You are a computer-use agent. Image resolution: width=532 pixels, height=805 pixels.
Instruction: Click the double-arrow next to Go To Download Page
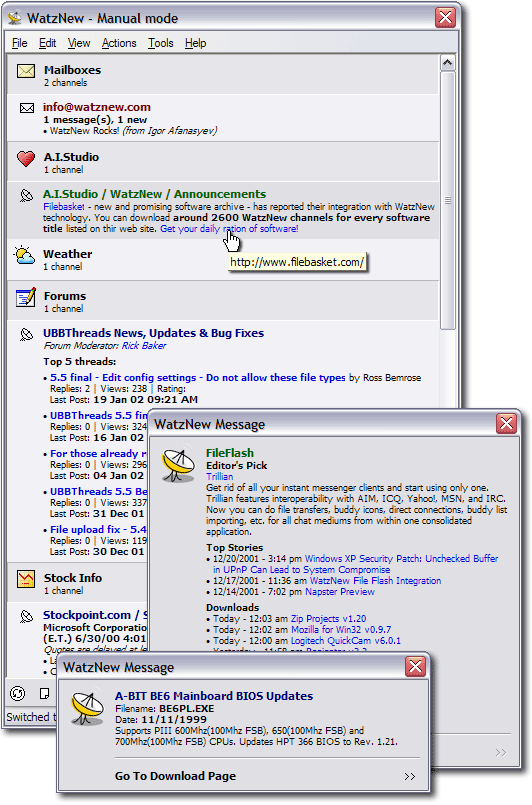[409, 776]
